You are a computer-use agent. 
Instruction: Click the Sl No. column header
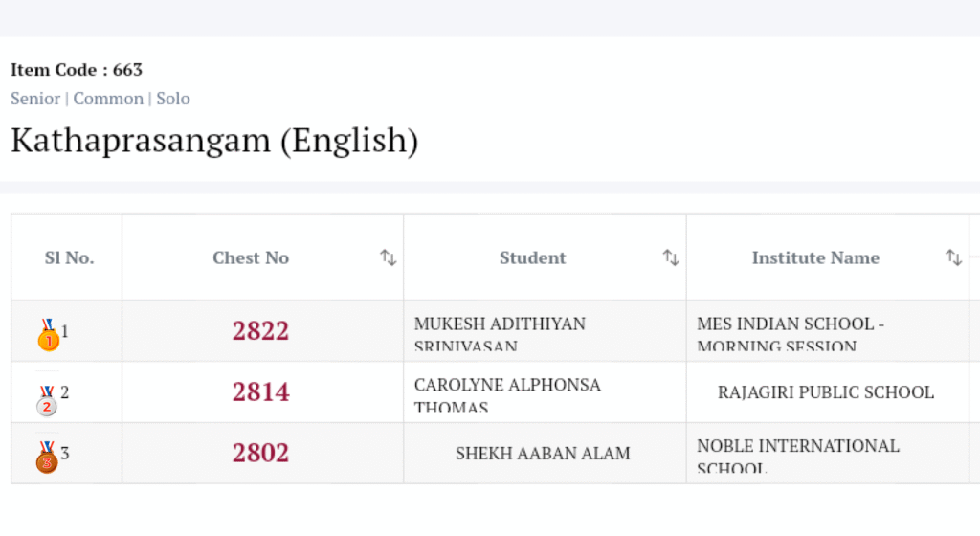(69, 257)
